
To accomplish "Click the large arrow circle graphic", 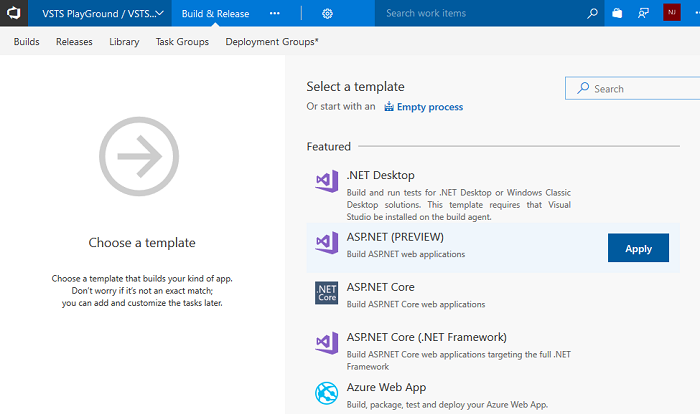I will [139, 156].
